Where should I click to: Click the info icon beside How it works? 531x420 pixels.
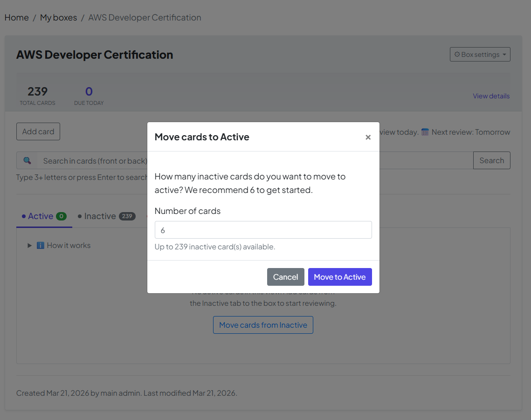pyautogui.click(x=41, y=245)
